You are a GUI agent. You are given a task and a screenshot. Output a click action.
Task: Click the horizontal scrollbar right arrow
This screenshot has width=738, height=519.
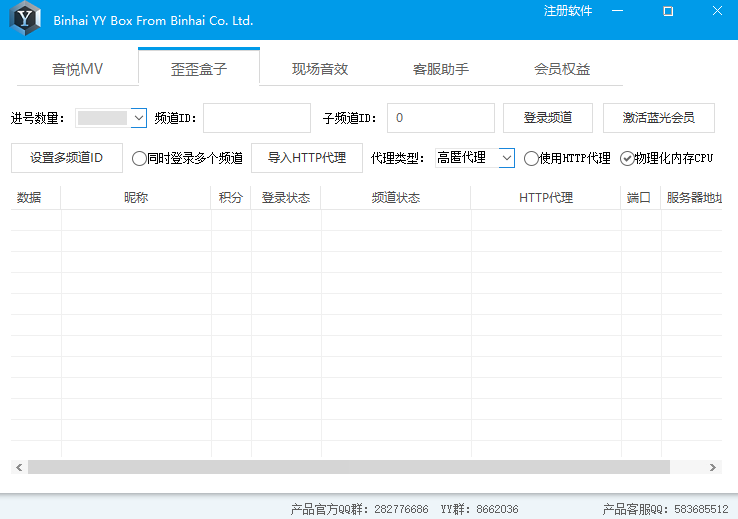coord(713,467)
